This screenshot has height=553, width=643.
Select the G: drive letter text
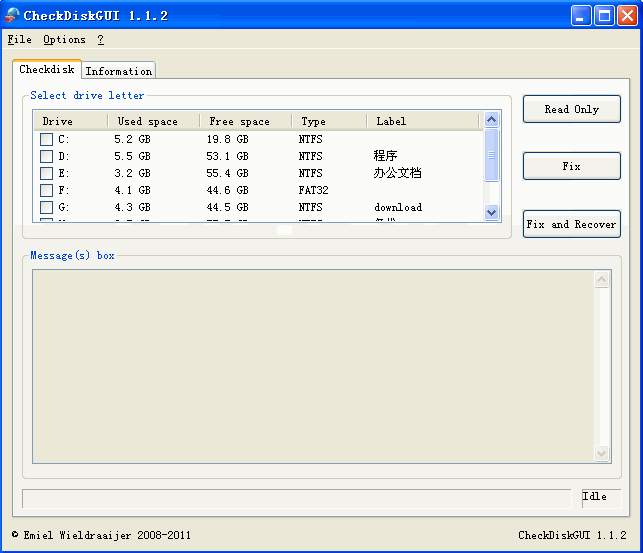[x=64, y=207]
